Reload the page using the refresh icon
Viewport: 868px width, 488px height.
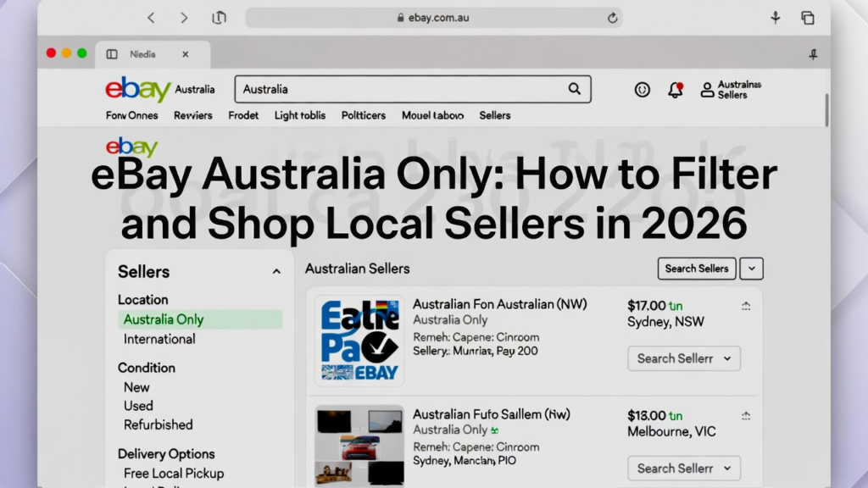[x=612, y=18]
